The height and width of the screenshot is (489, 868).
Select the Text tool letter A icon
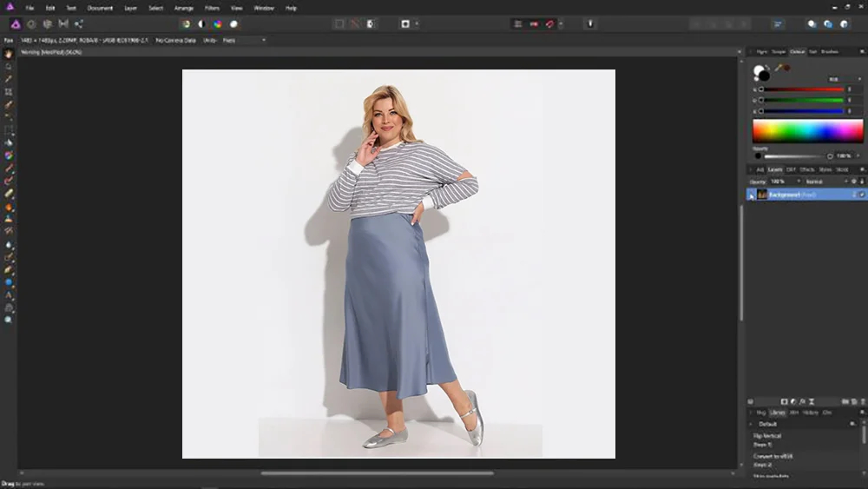pyautogui.click(x=9, y=295)
